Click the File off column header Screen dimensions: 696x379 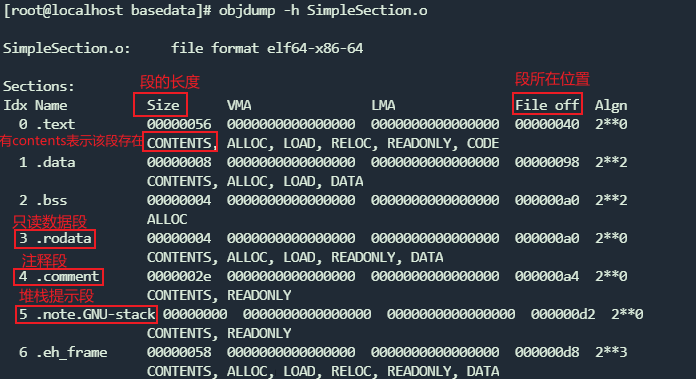(547, 105)
